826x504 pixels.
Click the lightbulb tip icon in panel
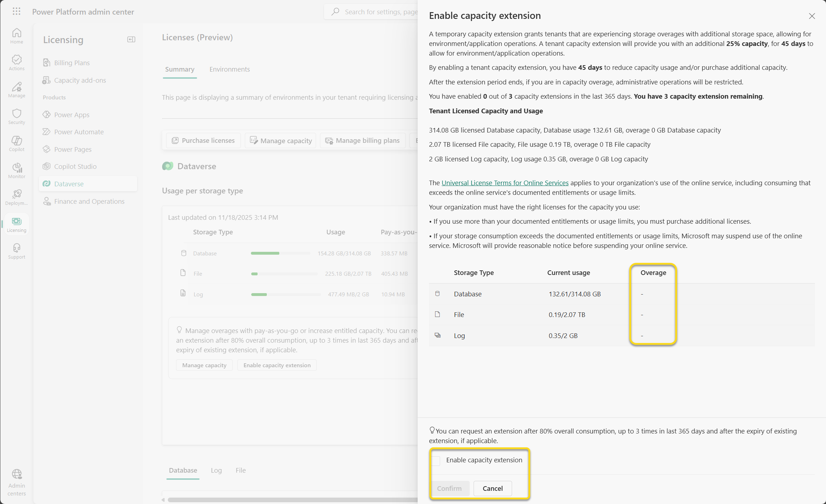432,430
